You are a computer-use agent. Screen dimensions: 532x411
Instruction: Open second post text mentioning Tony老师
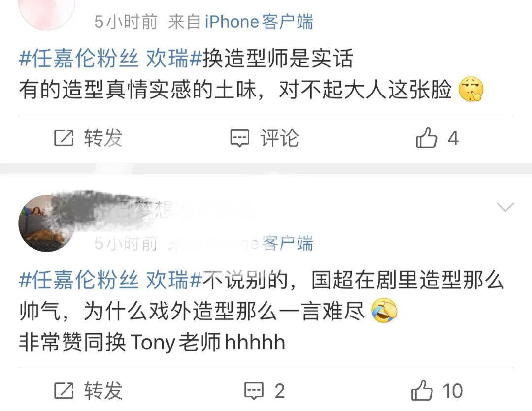click(x=261, y=311)
